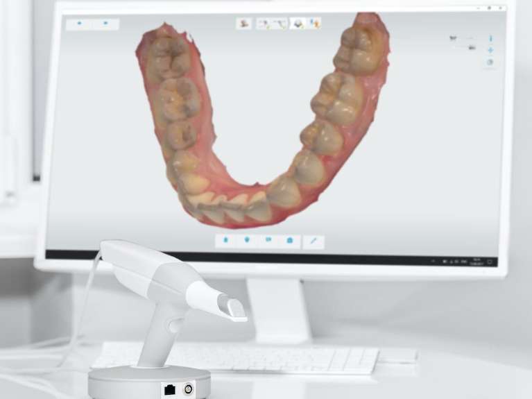Click the 3D dental arch scan model
This screenshot has height=399, width=532.
264,125
